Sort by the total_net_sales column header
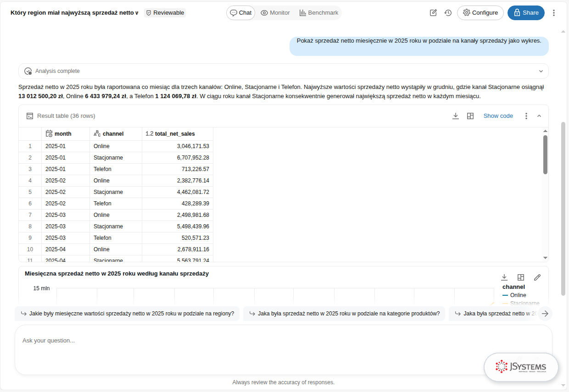569x392 pixels. pos(178,134)
